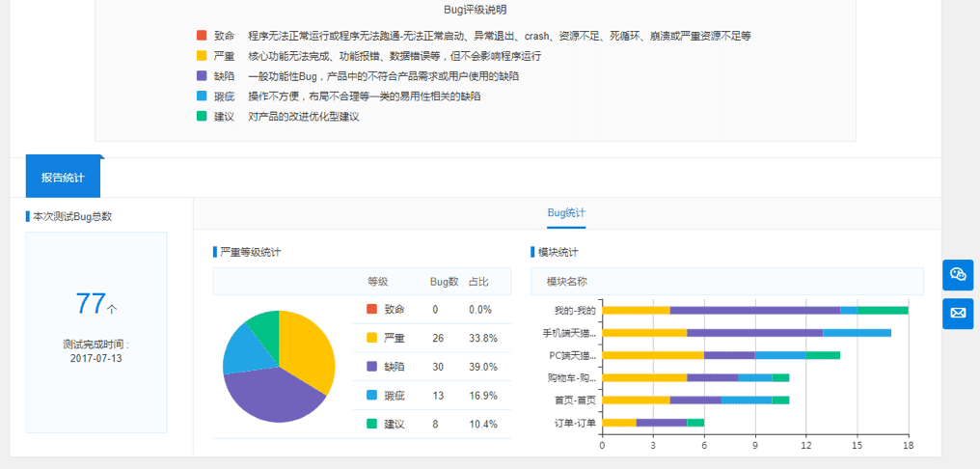This screenshot has width=980, height=469.
Task: Click the purple segment of the 我的-我的 bar
Action: (754, 311)
